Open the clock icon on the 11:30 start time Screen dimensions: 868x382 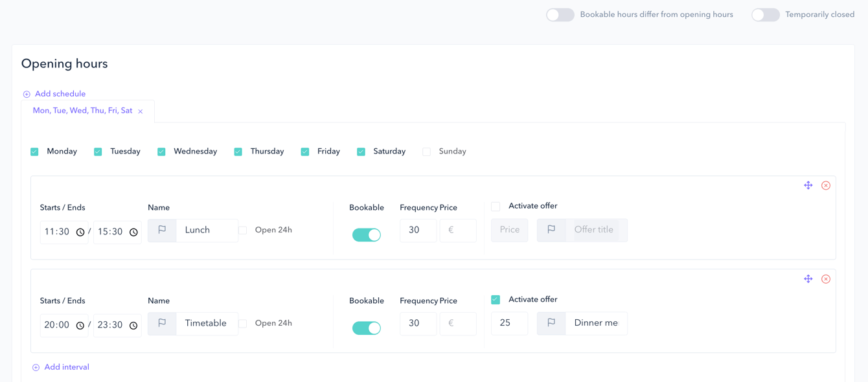80,232
